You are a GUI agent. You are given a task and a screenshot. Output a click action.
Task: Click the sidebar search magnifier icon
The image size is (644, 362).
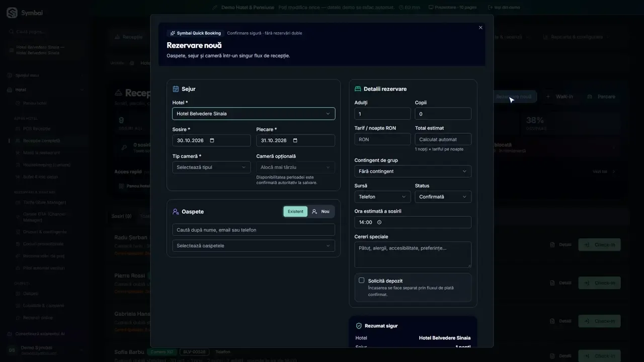pos(11,32)
